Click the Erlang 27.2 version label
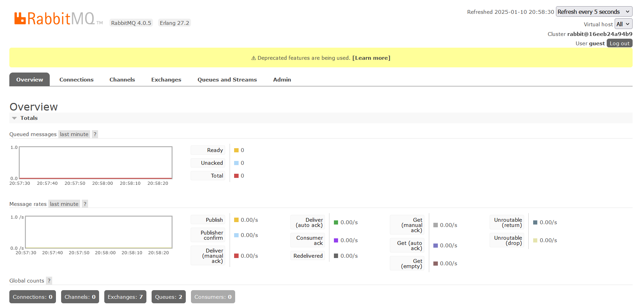This screenshot has height=305, width=644. pyautogui.click(x=174, y=23)
